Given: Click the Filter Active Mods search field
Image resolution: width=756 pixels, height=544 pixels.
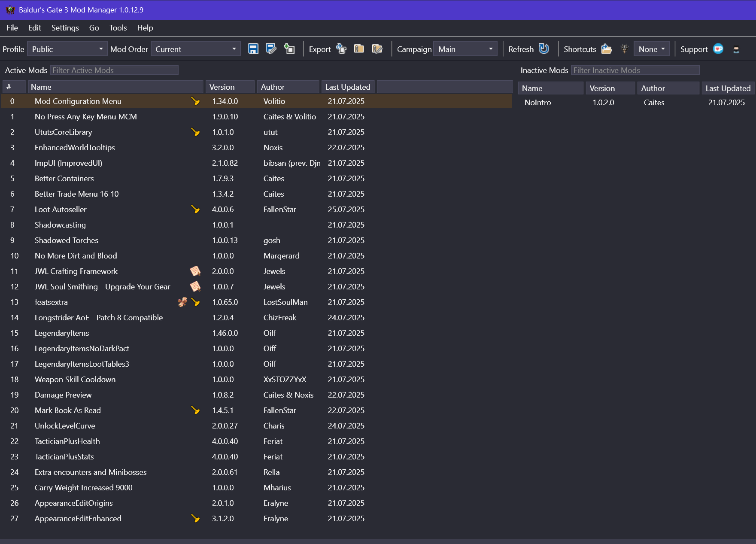Looking at the screenshot, I should 114,70.
